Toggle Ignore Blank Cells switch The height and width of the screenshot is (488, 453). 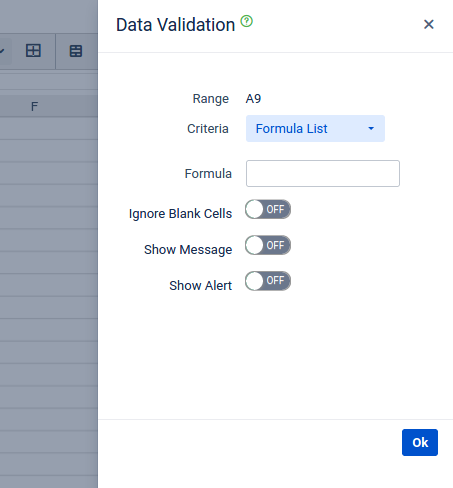tap(268, 209)
